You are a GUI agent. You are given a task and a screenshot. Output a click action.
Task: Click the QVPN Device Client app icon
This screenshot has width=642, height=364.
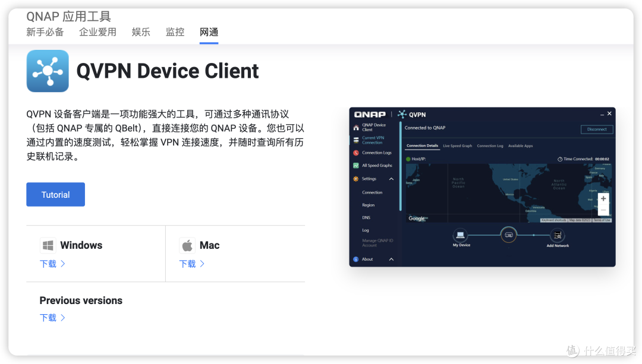(48, 71)
